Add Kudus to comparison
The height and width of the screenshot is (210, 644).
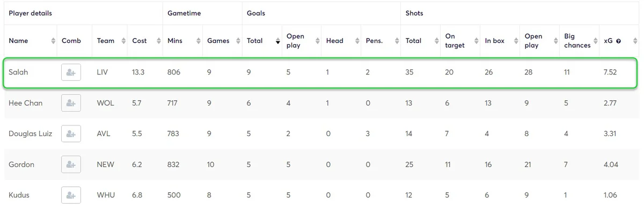point(71,196)
